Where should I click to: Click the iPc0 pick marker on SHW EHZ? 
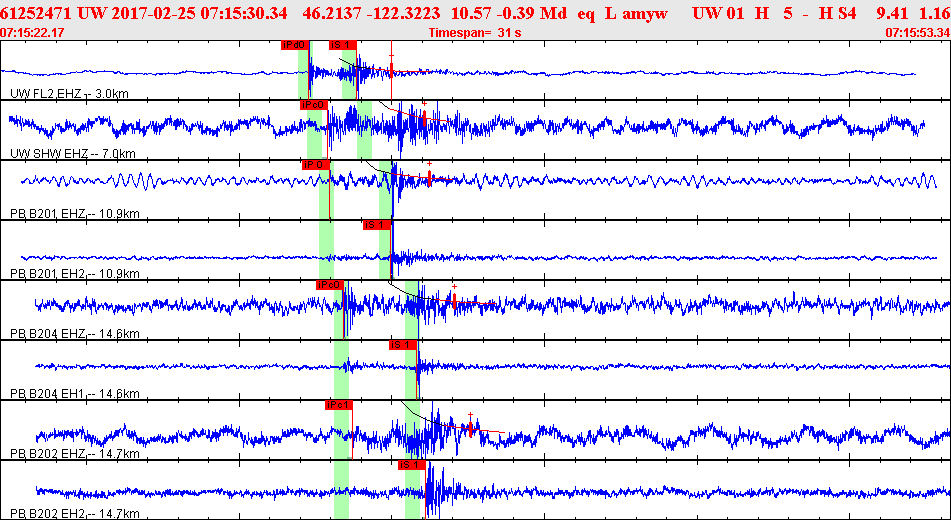314,105
